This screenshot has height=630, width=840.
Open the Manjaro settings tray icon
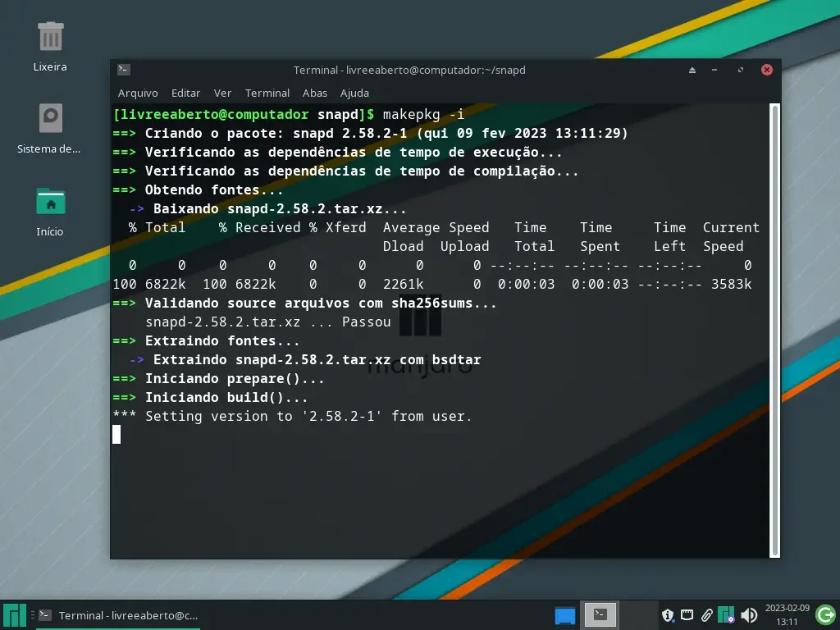[726, 614]
